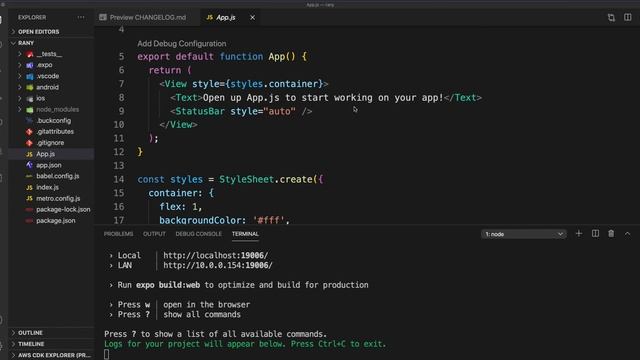
Task: Switch to the Debug Console tab
Action: [x=199, y=234]
